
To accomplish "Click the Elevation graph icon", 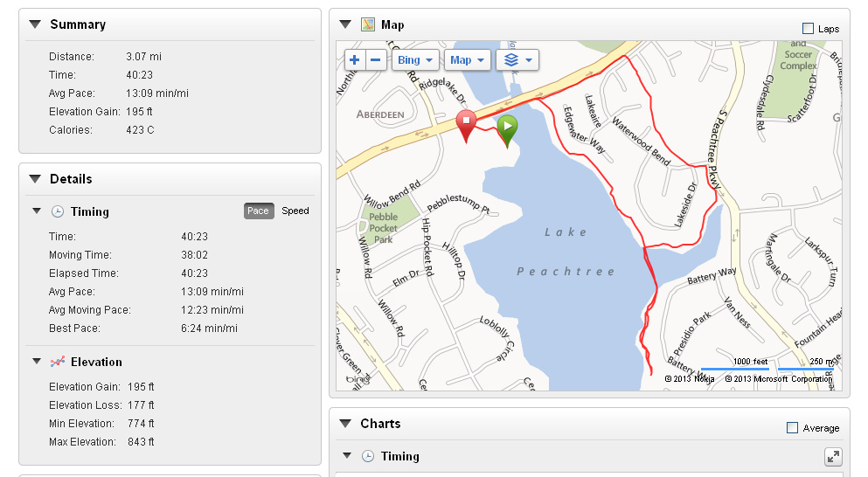I will click(x=58, y=362).
